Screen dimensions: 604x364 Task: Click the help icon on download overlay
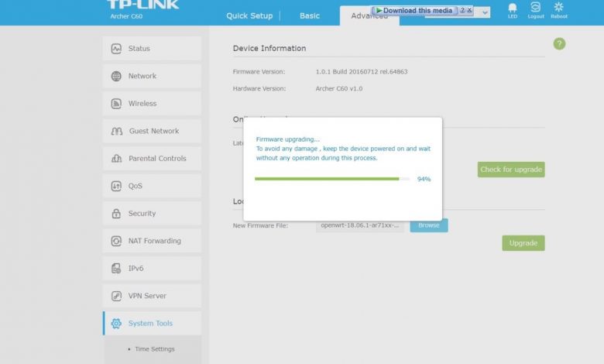[x=462, y=10]
